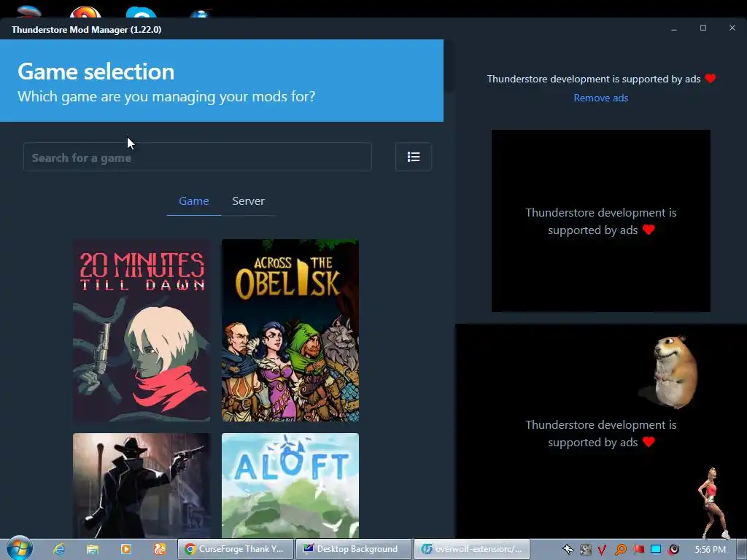Click the Search for a game field
Image resolution: width=747 pixels, height=560 pixels.
[197, 157]
